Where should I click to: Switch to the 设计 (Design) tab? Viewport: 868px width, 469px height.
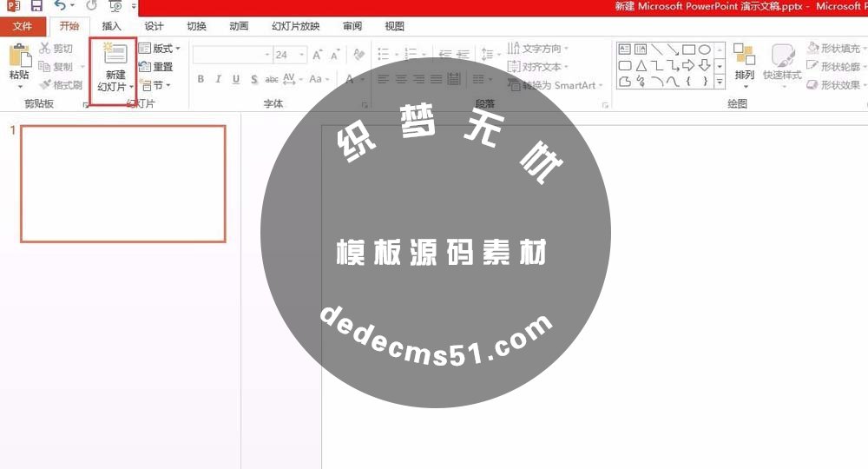coord(154,26)
